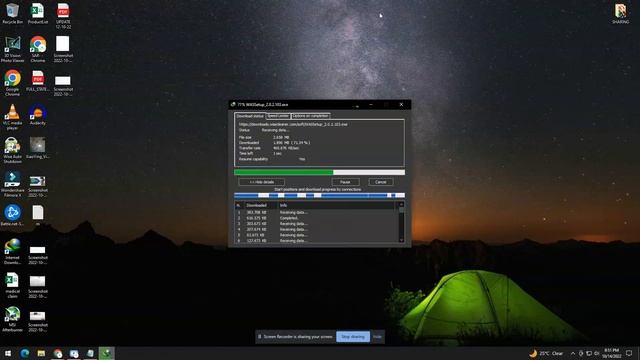The width and height of the screenshot is (640, 360).
Task: Open the weather widget showing Clear
Action: [x=546, y=353]
